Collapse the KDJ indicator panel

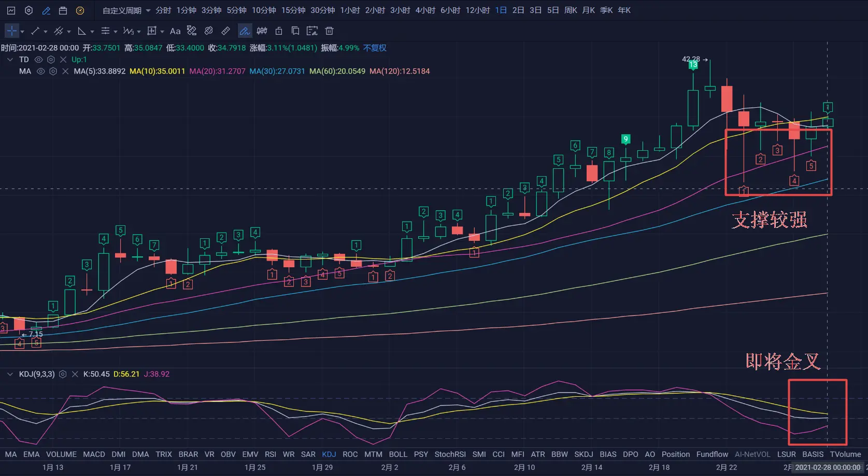[x=10, y=374]
